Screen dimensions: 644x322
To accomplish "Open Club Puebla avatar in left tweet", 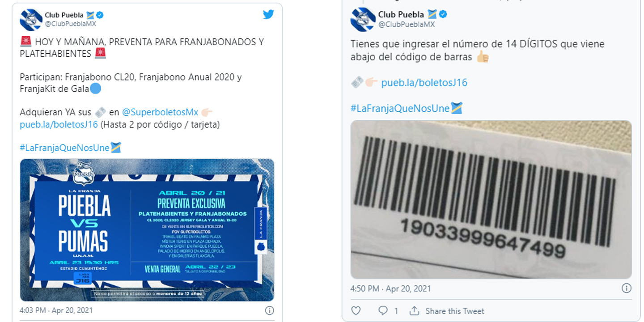I will 31,19.
